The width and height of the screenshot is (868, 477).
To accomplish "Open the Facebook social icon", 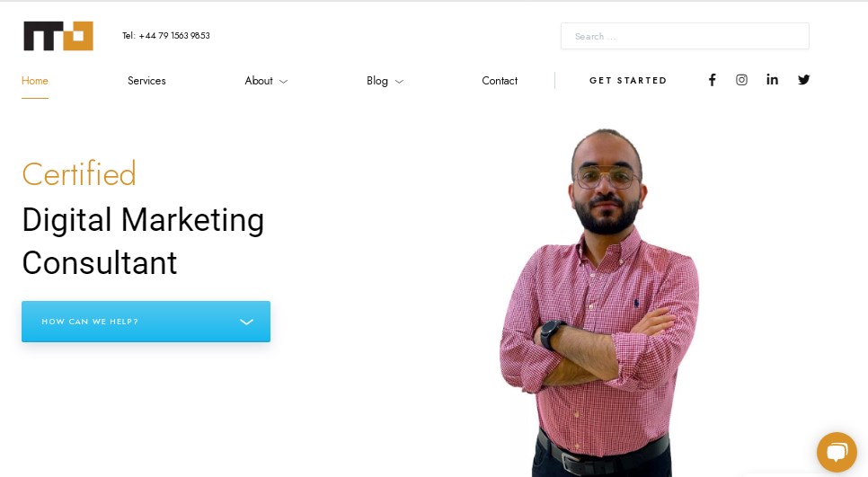I will (x=713, y=80).
